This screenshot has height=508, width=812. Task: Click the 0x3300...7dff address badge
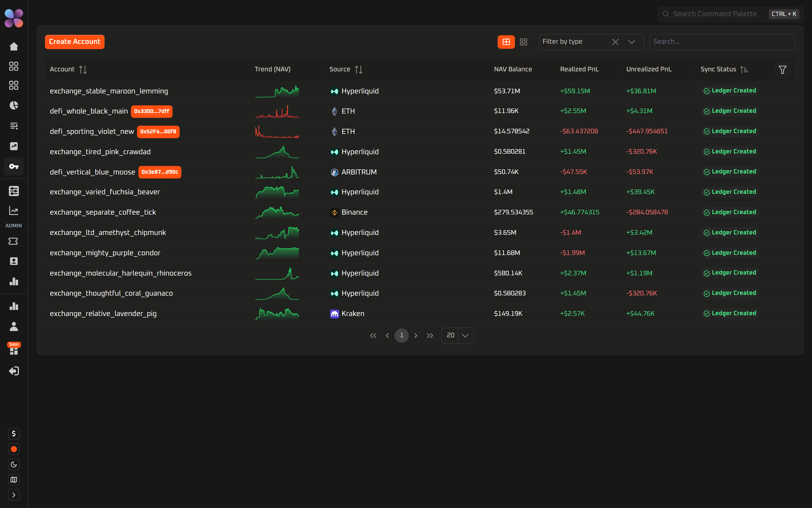coord(152,111)
